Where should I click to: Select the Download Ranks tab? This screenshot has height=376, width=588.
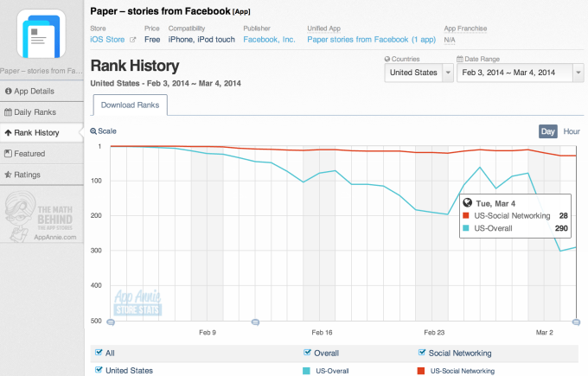[130, 105]
